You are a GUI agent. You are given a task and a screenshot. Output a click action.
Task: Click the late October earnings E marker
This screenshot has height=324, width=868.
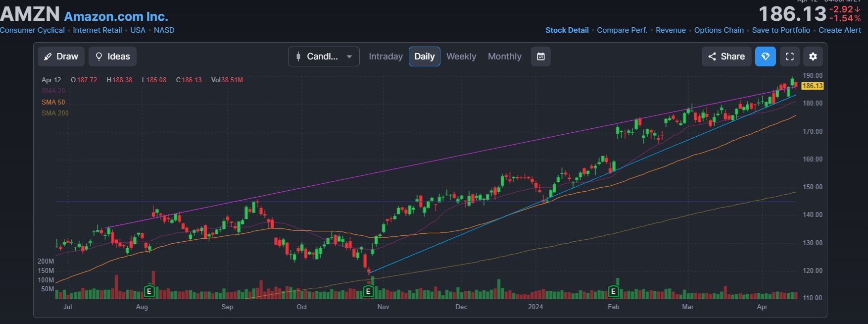click(368, 291)
